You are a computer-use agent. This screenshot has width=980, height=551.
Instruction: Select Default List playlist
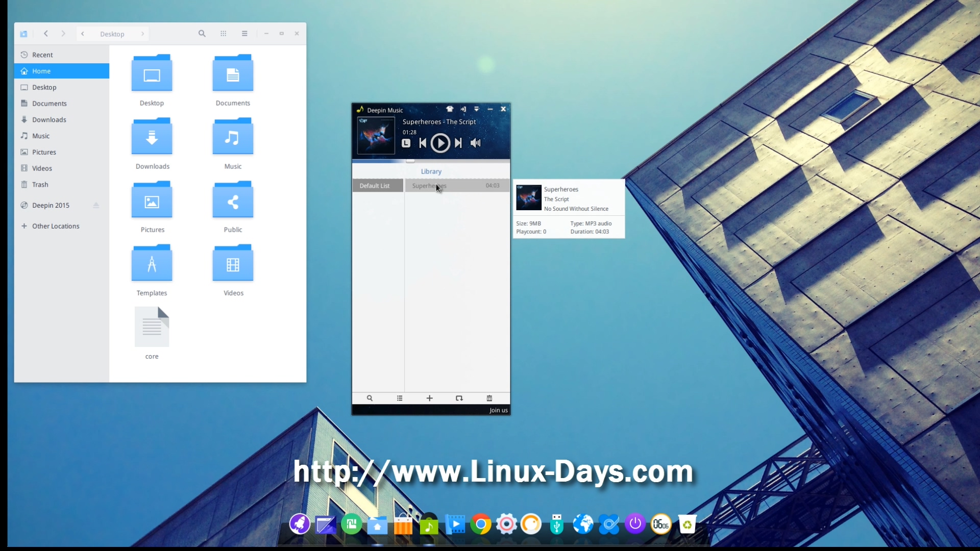(375, 186)
